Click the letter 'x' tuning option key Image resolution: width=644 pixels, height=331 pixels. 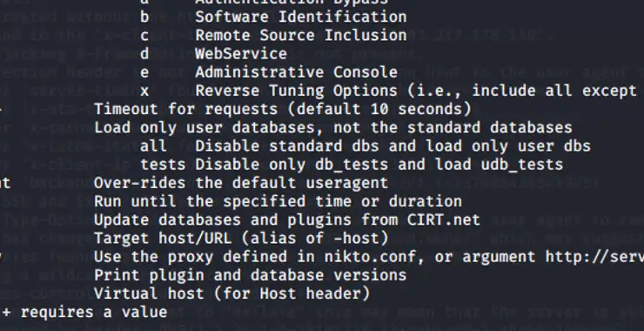(144, 91)
